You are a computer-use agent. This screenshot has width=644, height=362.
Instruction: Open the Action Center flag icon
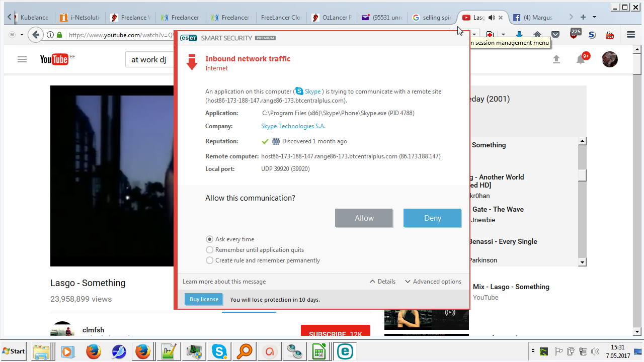558,351
